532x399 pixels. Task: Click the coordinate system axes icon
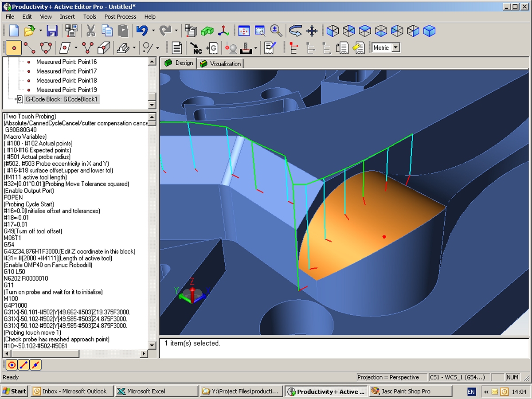223,31
